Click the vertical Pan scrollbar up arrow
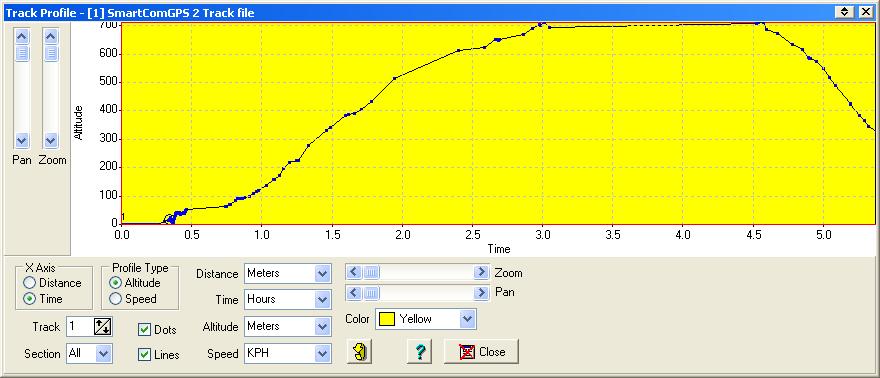The width and height of the screenshot is (880, 378). coord(22,38)
